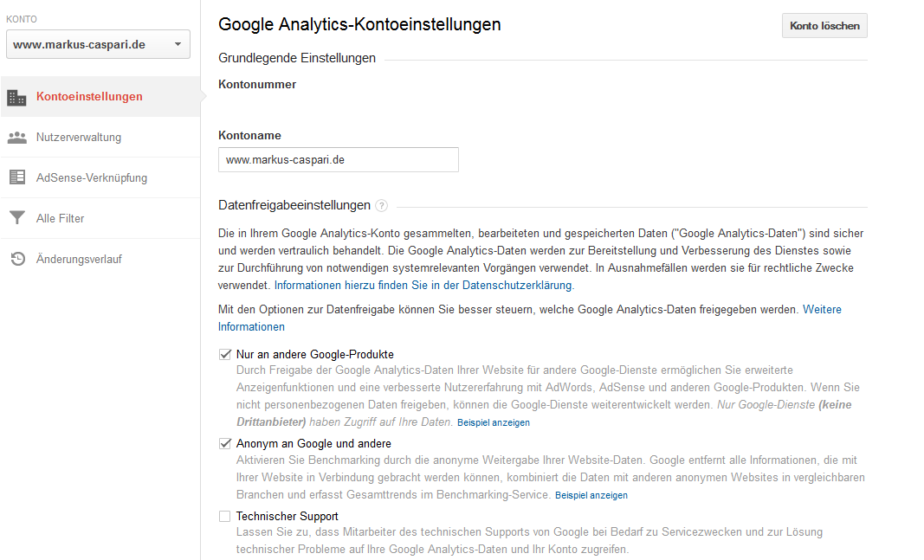Click the Datenfreigabeeinstellungen help question mark icon
This screenshot has height=560, width=924.
tap(382, 206)
